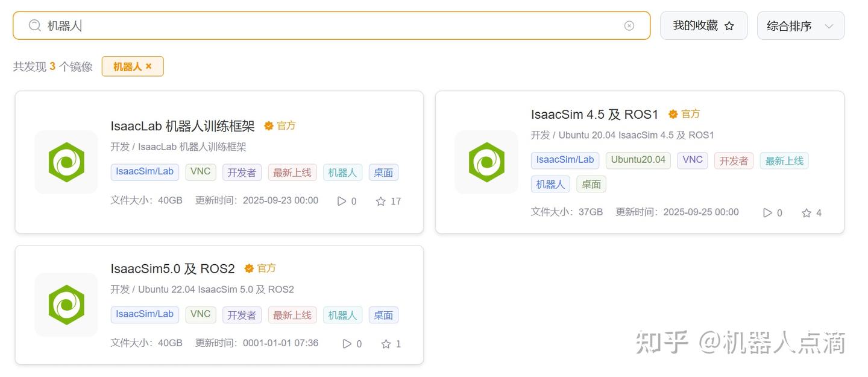Viewport: 868px width, 377px height.
Task: Click 最新上线 tag on IsaacSim5.0 card
Action: click(292, 315)
